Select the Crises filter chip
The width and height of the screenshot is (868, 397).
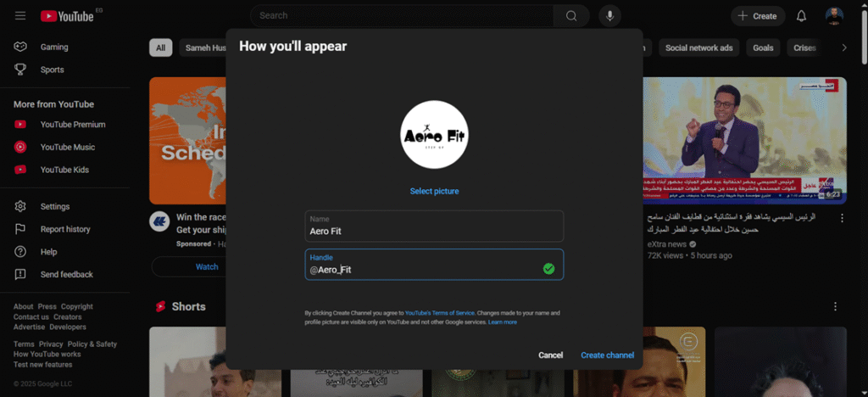pyautogui.click(x=804, y=48)
